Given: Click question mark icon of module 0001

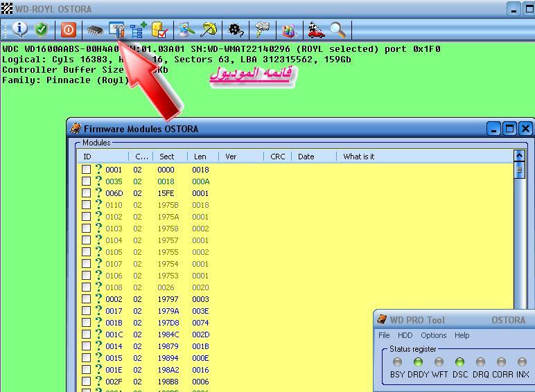Looking at the screenshot, I should pos(98,169).
